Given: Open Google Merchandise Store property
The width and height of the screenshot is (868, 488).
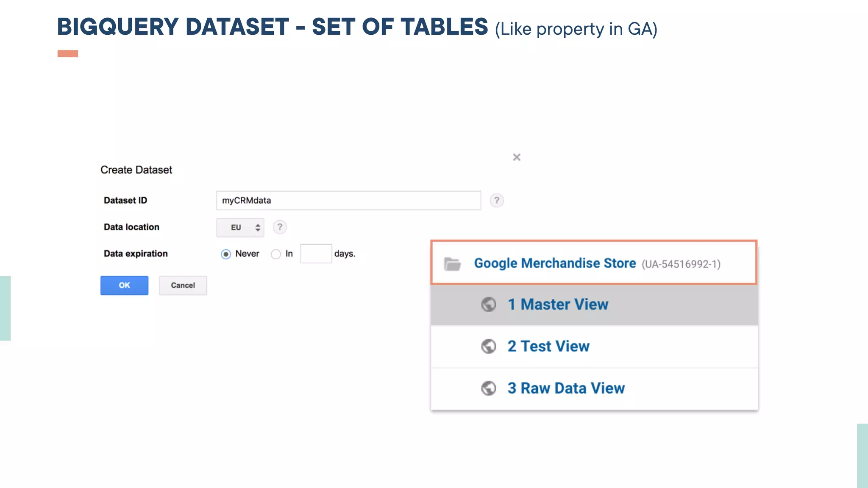Looking at the screenshot, I should point(554,263).
